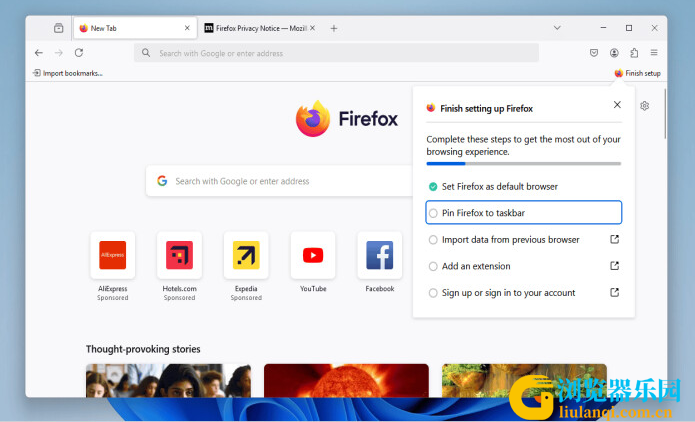The height and width of the screenshot is (422, 695).
Task: Close the Finish setting up Firefox panel
Action: (617, 105)
